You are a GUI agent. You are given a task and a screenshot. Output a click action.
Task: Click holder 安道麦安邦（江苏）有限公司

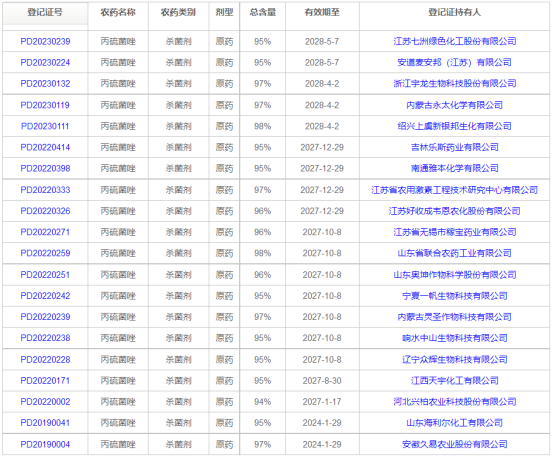pyautogui.click(x=455, y=63)
